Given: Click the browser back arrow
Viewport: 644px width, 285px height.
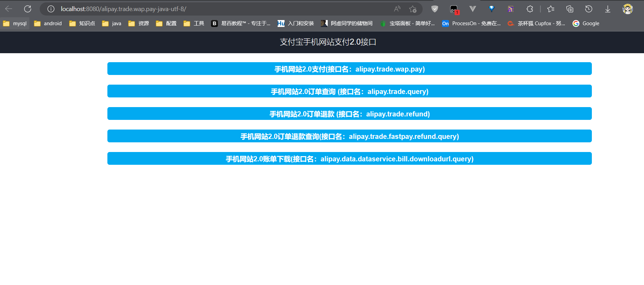Looking at the screenshot, I should (x=9, y=9).
